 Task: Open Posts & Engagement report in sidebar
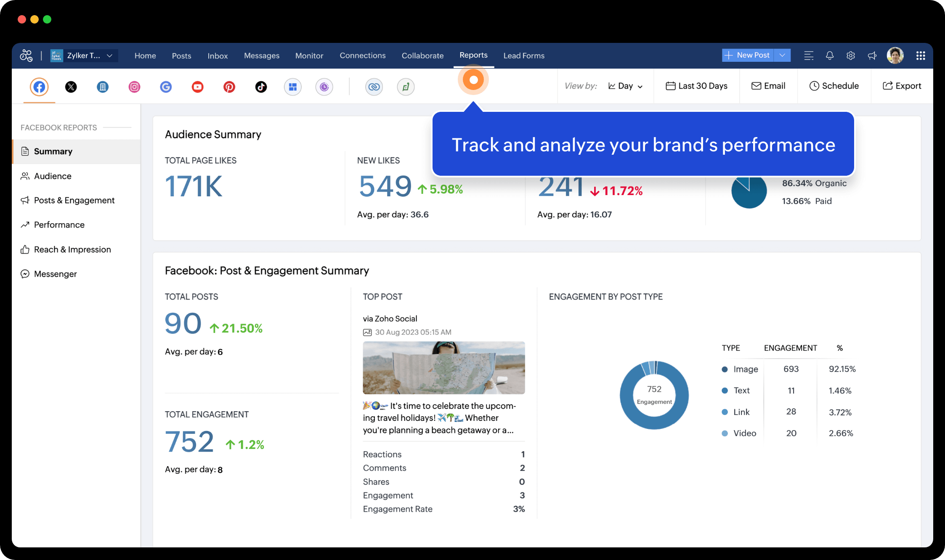click(x=74, y=201)
